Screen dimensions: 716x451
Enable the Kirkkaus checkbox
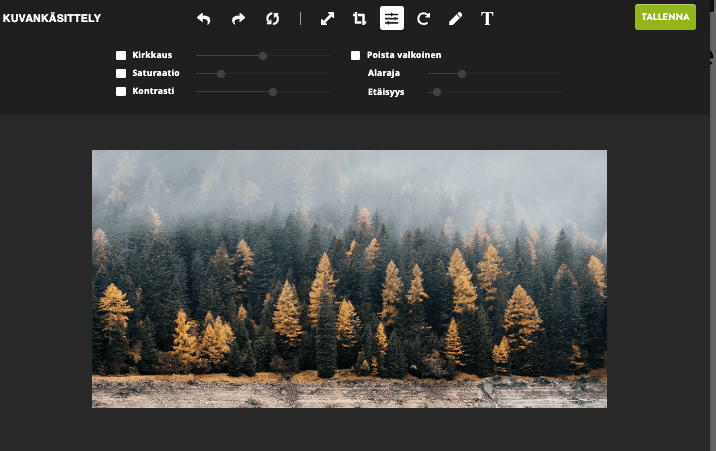coord(121,56)
